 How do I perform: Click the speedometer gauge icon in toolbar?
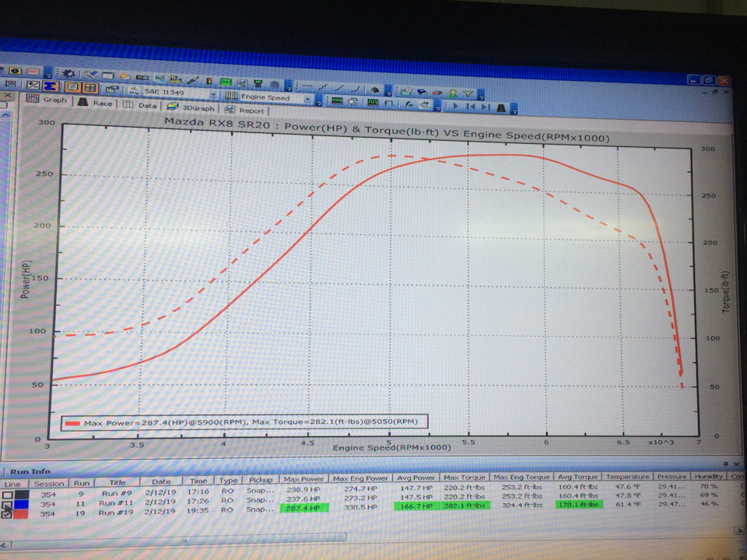pyautogui.click(x=124, y=77)
